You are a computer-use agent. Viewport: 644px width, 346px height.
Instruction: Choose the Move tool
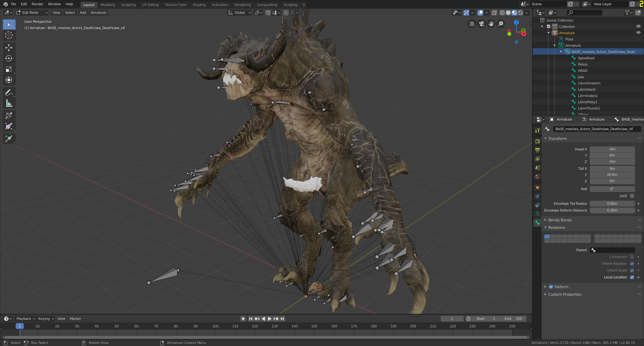(x=9, y=48)
